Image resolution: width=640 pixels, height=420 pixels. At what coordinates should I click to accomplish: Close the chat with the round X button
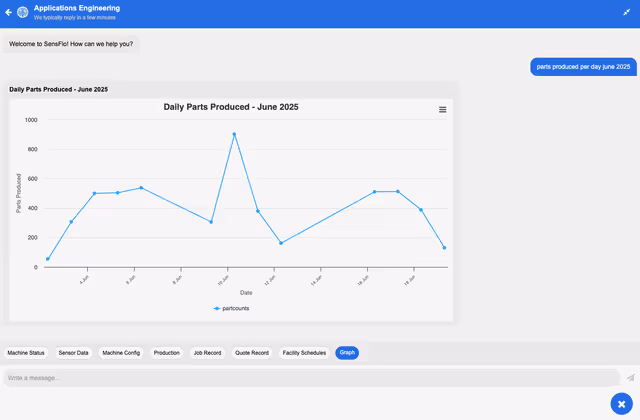(621, 404)
